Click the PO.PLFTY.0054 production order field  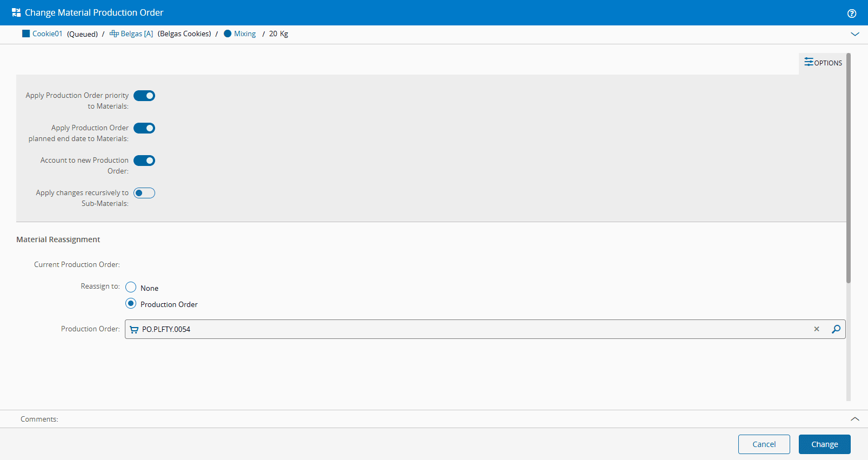(485, 329)
